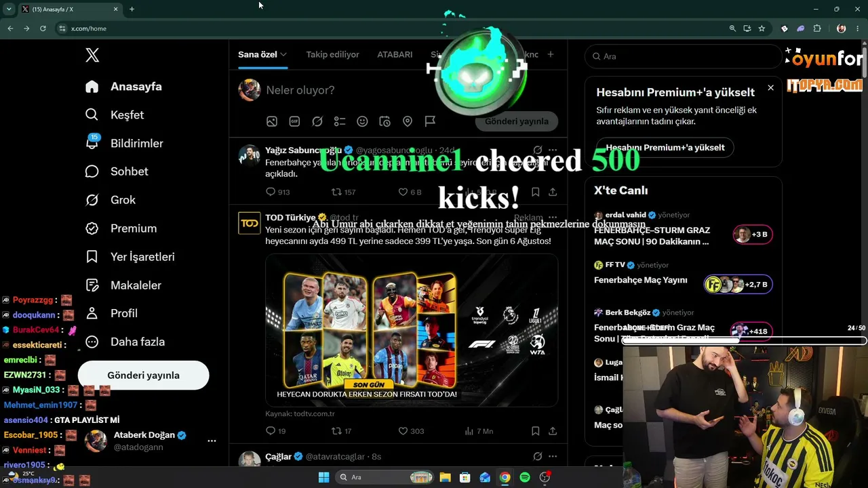The height and width of the screenshot is (488, 868).
Task: Click the white sidebar Gönderi yayınla button
Action: pyautogui.click(x=143, y=375)
